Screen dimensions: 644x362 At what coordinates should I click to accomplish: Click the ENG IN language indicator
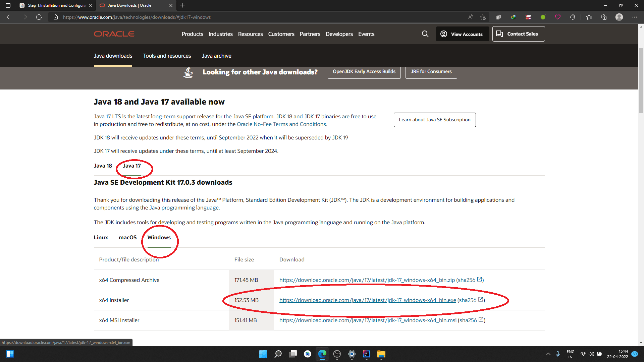click(570, 354)
